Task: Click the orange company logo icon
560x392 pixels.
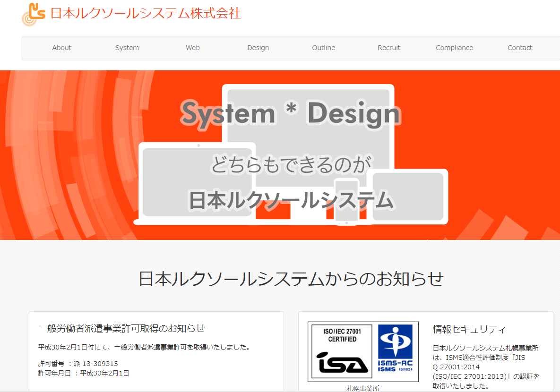Action: pyautogui.click(x=34, y=14)
